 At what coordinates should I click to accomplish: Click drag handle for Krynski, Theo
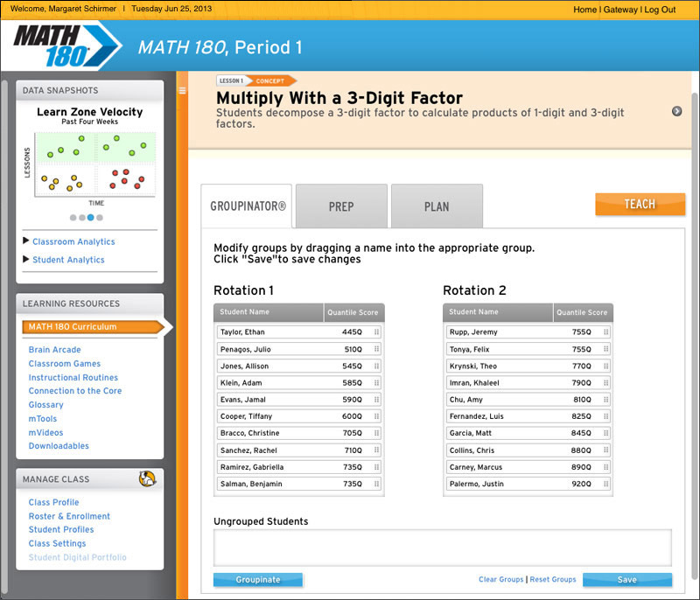(x=605, y=366)
